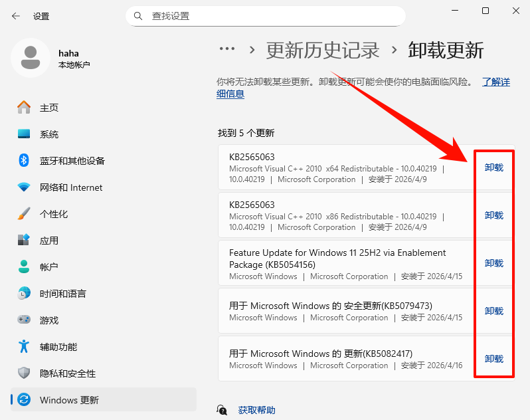530x420 pixels.
Task: Select the 时间和语言 label
Action: click(x=63, y=294)
